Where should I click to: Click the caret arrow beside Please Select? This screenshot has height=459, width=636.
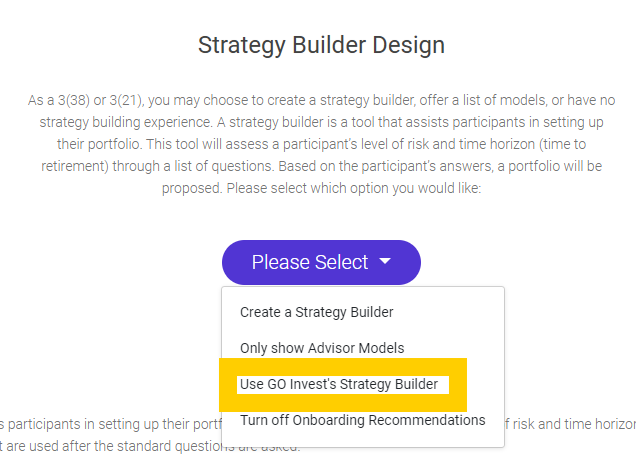(x=385, y=263)
